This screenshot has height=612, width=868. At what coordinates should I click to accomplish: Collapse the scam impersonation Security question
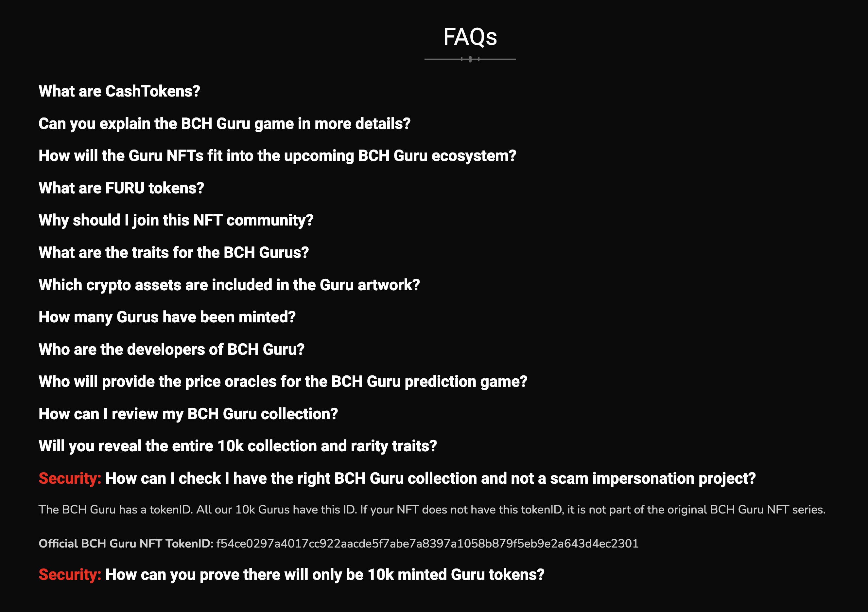pos(430,478)
